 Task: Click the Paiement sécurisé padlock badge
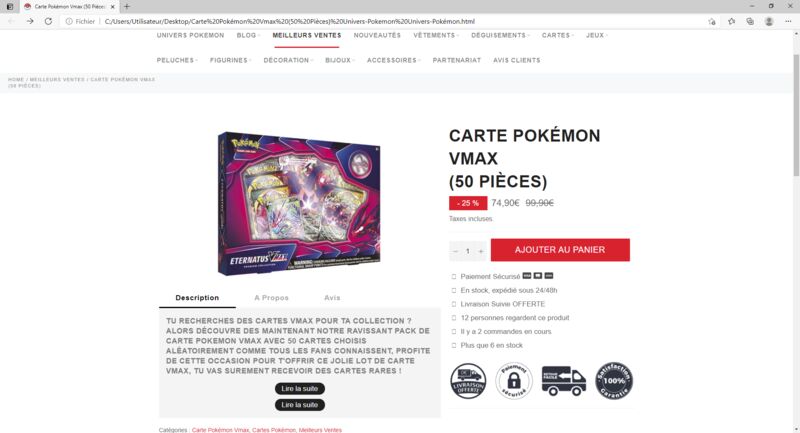[514, 381]
